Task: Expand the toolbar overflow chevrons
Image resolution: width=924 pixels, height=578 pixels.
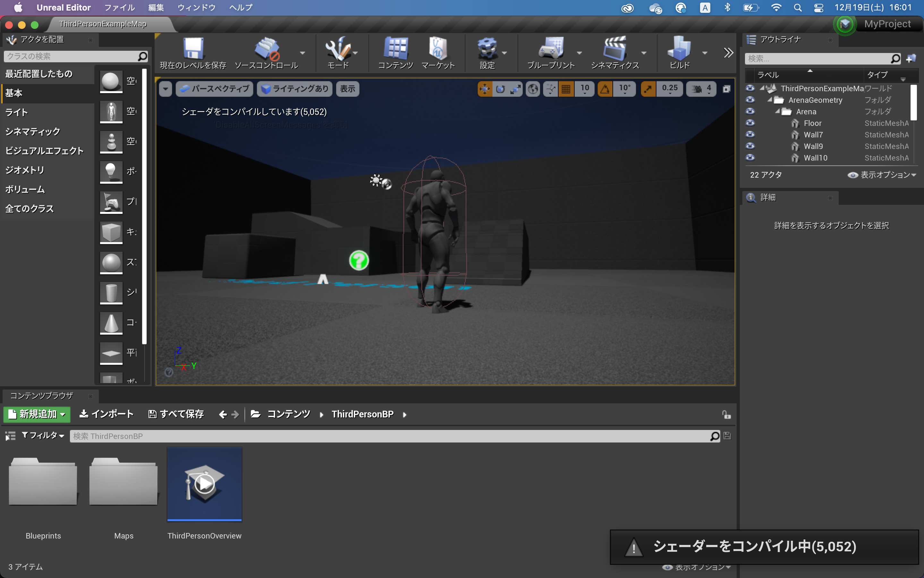Action: pos(729,53)
